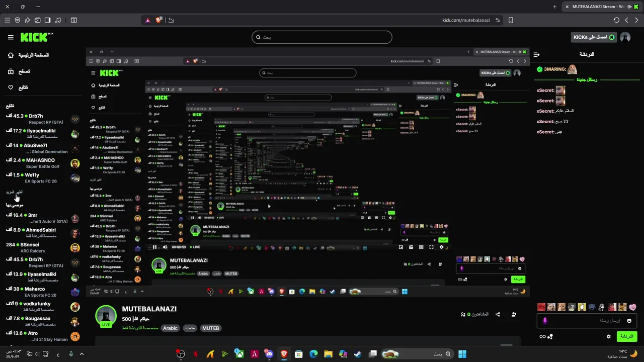Toggle the microphone icon in system tray

[x=71, y=354]
